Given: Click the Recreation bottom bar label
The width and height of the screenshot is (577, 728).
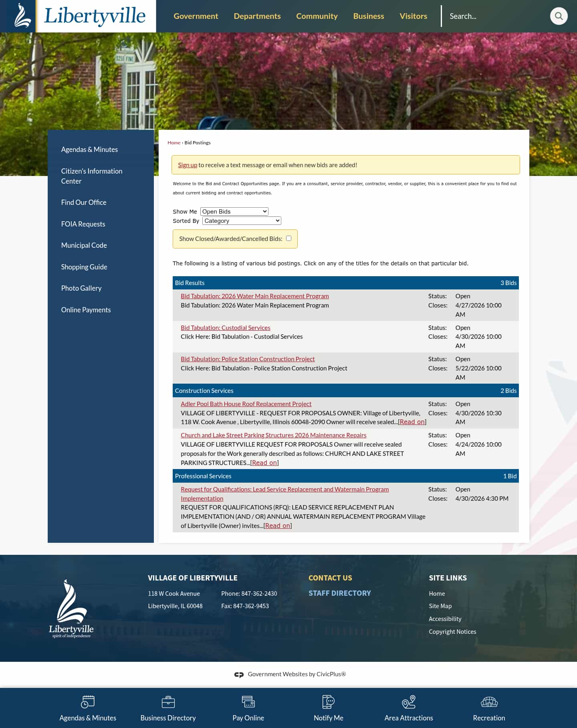Looking at the screenshot, I should [489, 718].
